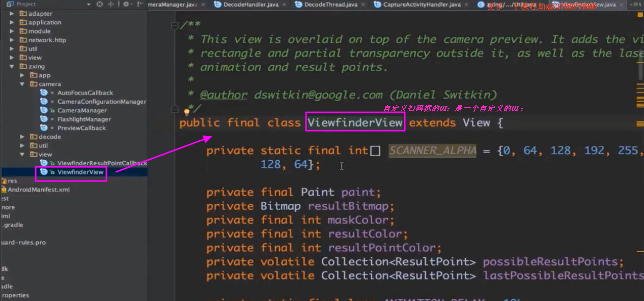Image resolution: width=644 pixels, height=301 pixels.
Task: Click the collapse all icon in Project panel
Action: [x=110, y=4]
